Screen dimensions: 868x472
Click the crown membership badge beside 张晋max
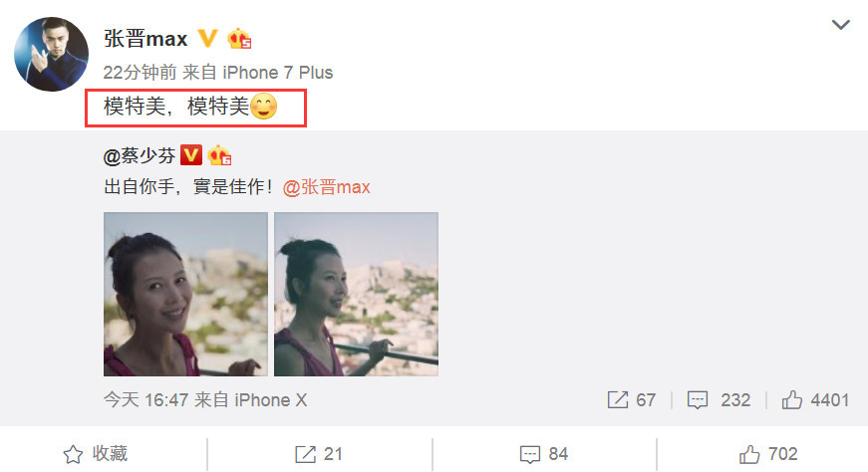tap(239, 39)
